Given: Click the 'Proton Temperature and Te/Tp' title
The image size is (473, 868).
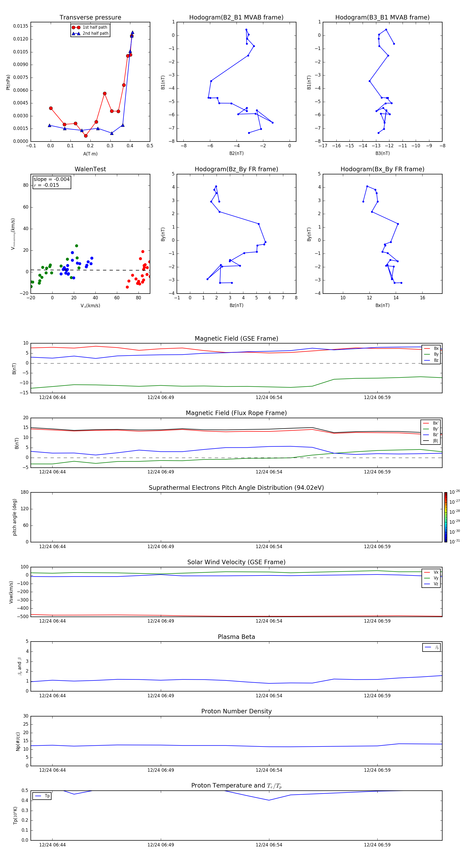Looking at the screenshot, I should 236,786.
